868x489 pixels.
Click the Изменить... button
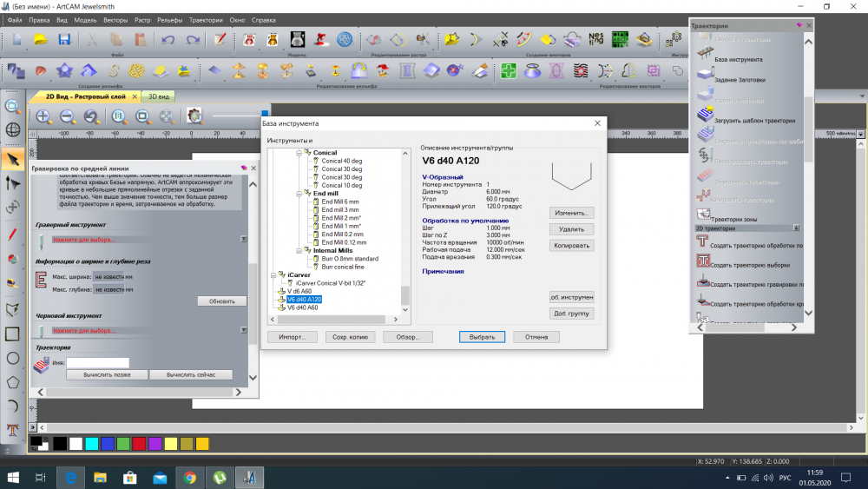(x=571, y=213)
